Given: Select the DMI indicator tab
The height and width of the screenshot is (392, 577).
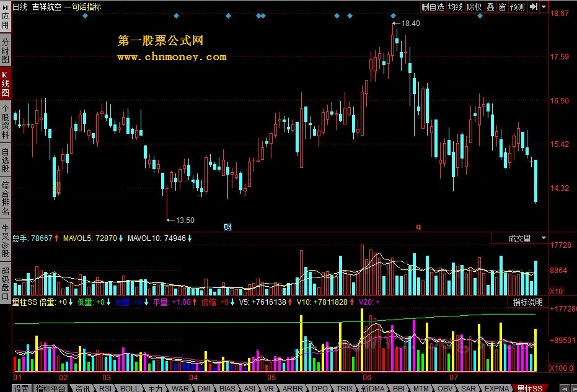Looking at the screenshot, I should click(x=205, y=388).
